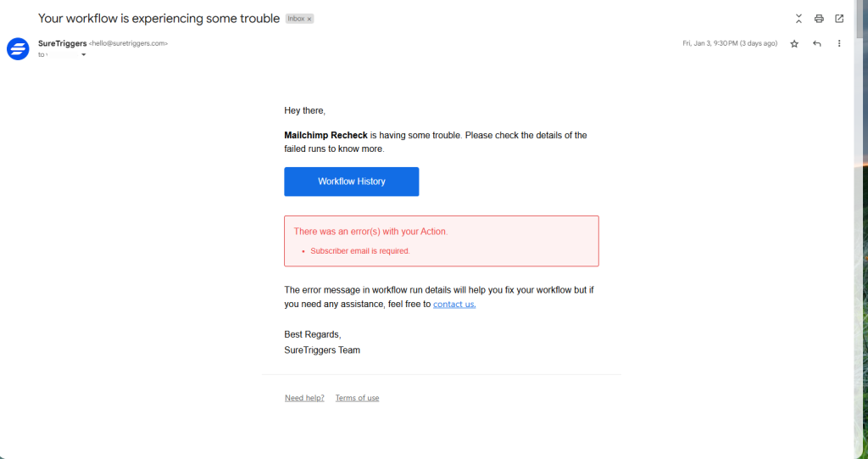Reply using the curved arrow icon

pyautogui.click(x=817, y=43)
